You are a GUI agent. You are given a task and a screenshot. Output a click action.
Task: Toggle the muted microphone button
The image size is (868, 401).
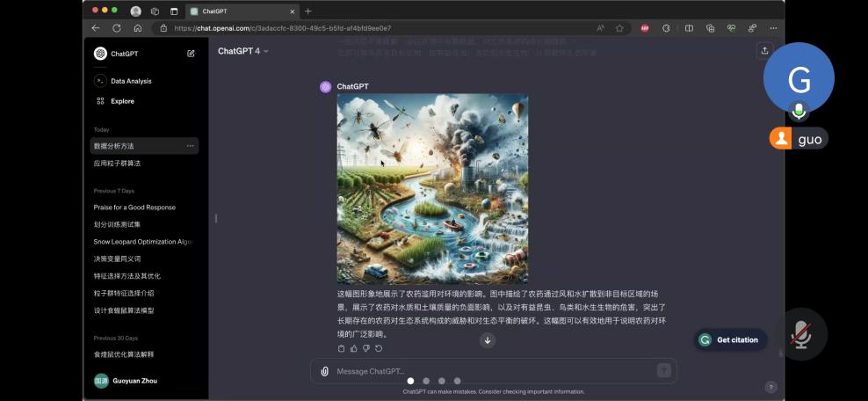800,334
